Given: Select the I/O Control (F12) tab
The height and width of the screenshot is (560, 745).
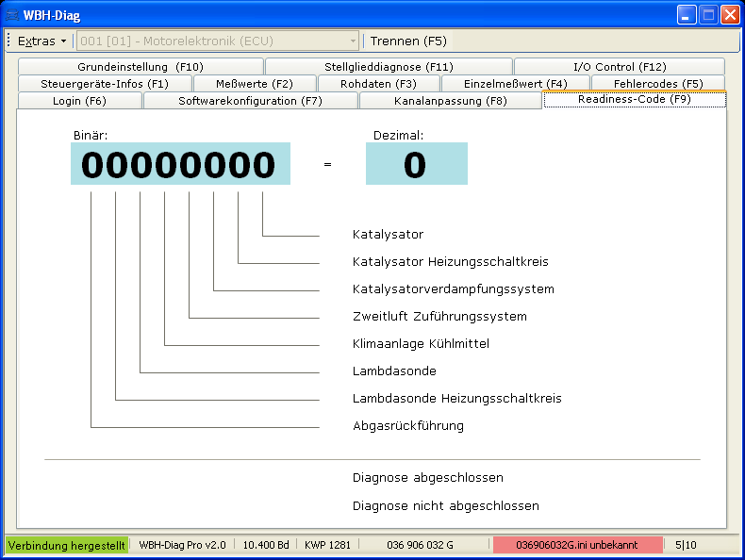Looking at the screenshot, I should point(620,67).
